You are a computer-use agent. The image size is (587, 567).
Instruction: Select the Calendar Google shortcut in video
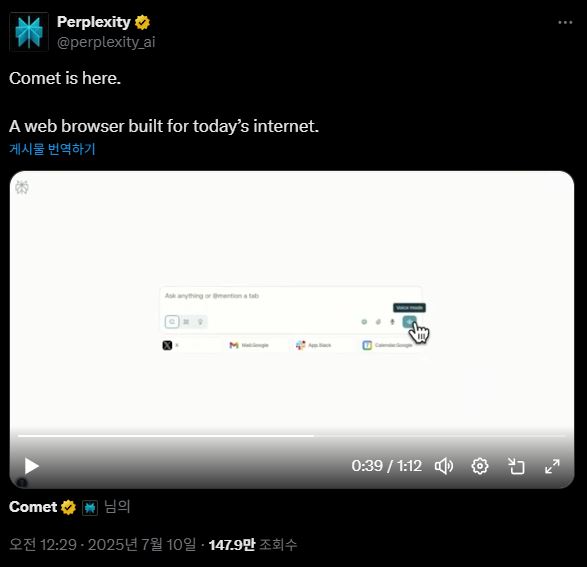tap(387, 345)
